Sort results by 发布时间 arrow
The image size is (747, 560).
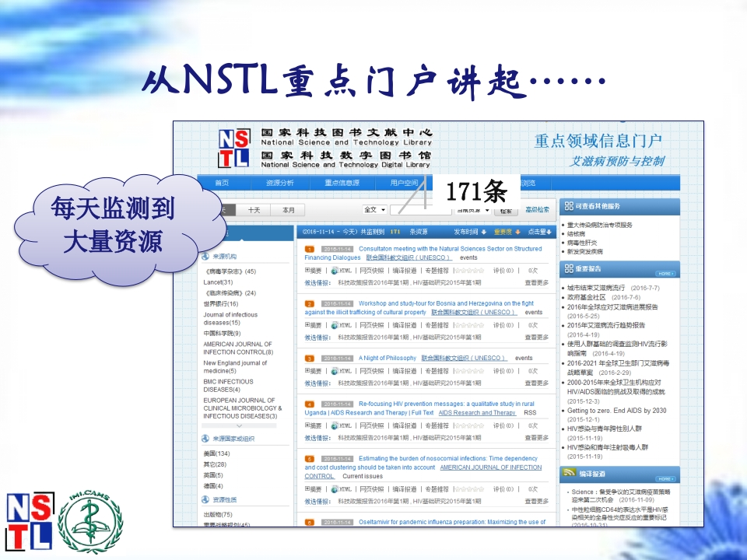tap(483, 232)
